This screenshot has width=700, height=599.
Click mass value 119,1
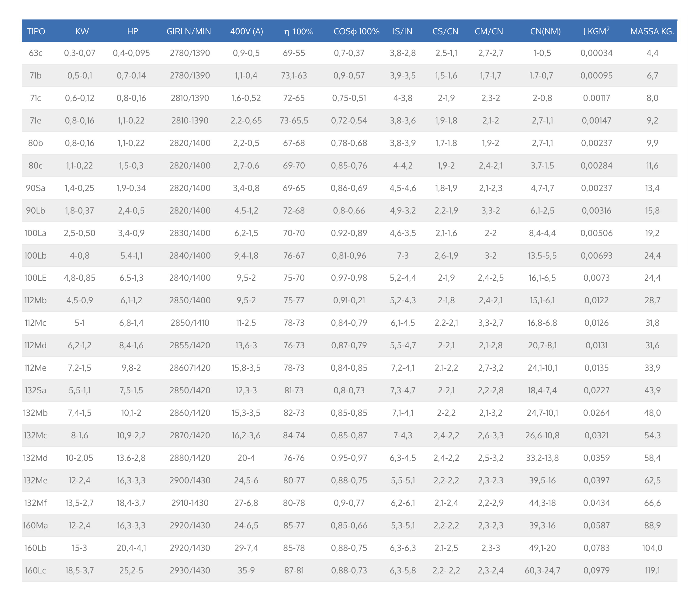652,571
